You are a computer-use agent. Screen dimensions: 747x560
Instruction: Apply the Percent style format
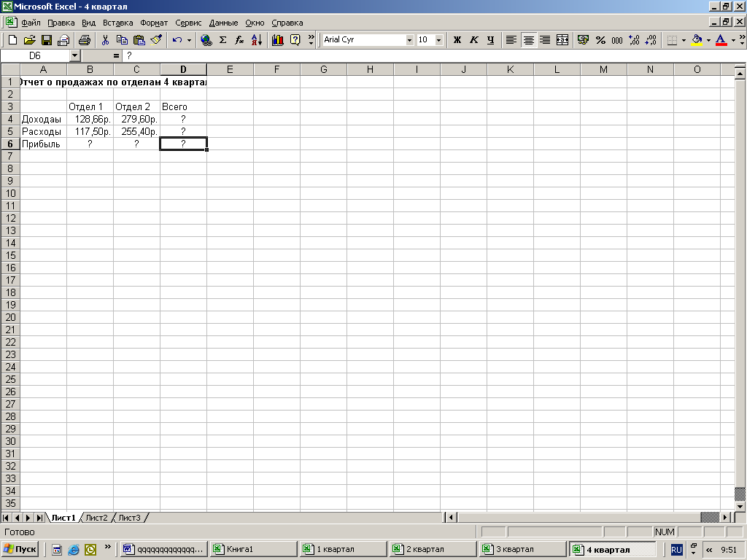[600, 40]
